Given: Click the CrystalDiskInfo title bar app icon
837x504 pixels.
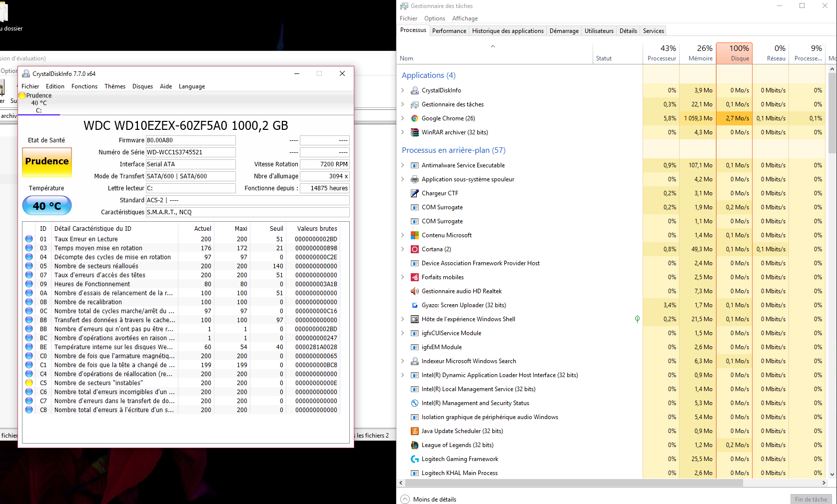Looking at the screenshot, I should [26, 74].
